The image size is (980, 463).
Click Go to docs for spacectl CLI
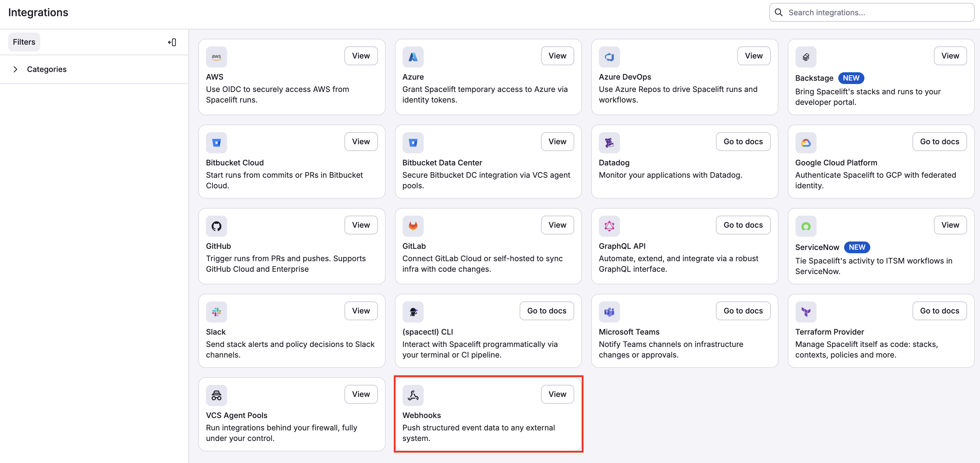[547, 310]
